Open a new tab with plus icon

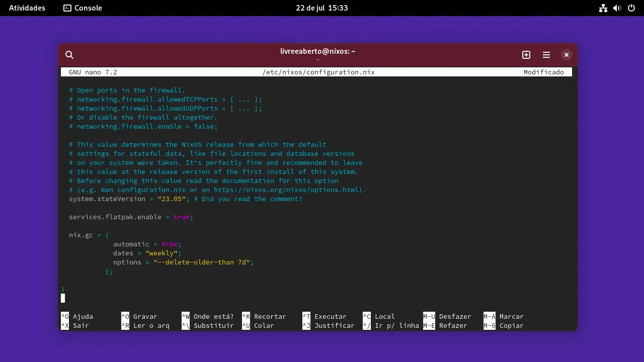[526, 55]
